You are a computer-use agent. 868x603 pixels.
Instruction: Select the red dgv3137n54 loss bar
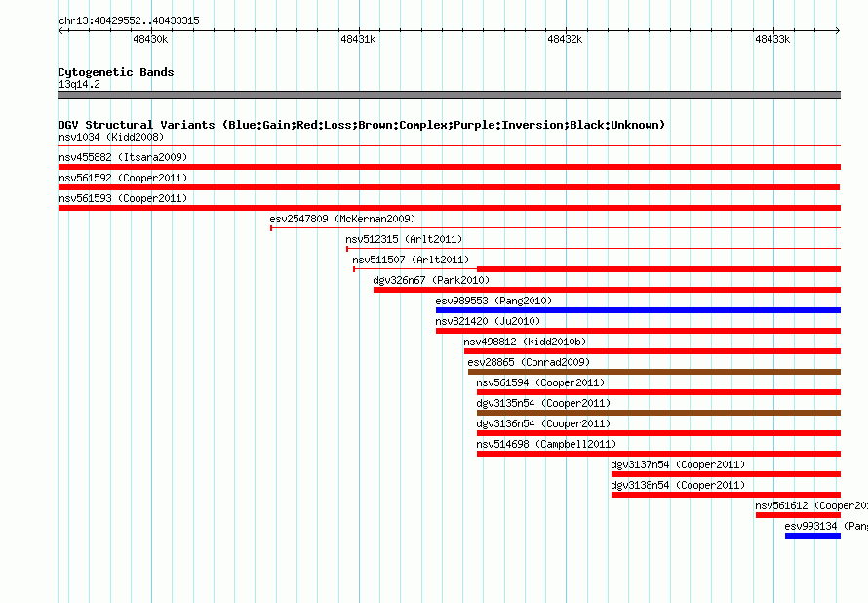[x=726, y=474]
